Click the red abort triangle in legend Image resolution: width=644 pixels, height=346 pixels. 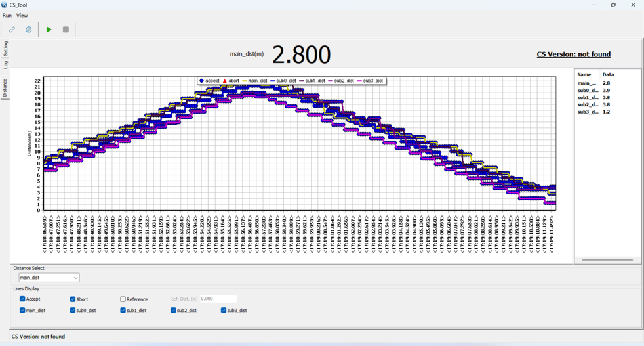click(225, 81)
